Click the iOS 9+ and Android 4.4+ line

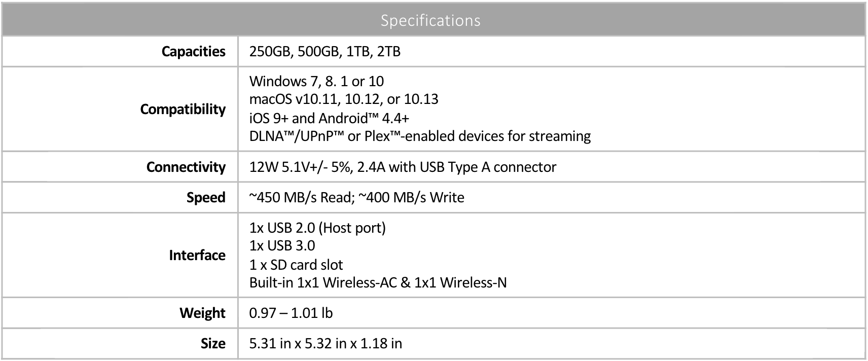(329, 118)
